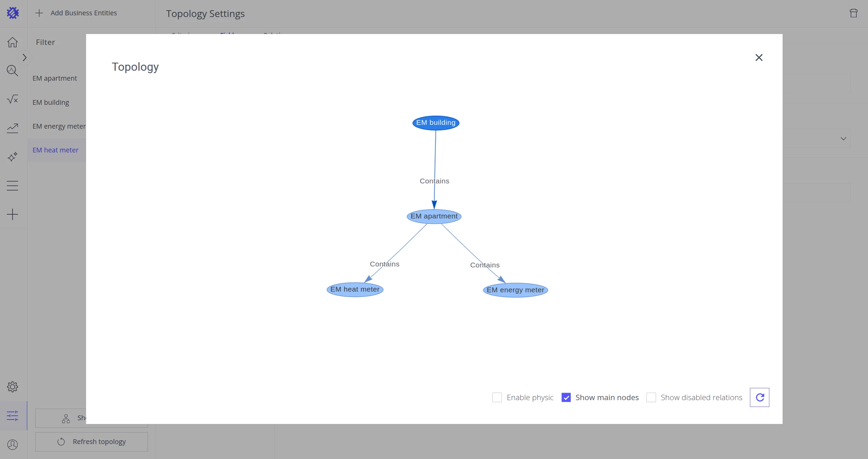Image resolution: width=868 pixels, height=459 pixels.
Task: Uncheck Show main nodes
Action: coord(566,397)
